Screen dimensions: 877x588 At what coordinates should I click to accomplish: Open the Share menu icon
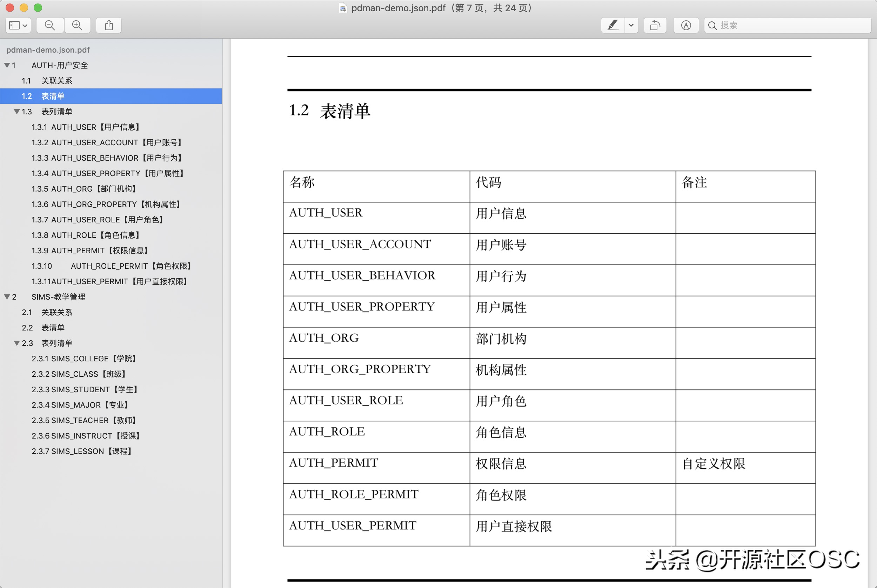coord(109,25)
